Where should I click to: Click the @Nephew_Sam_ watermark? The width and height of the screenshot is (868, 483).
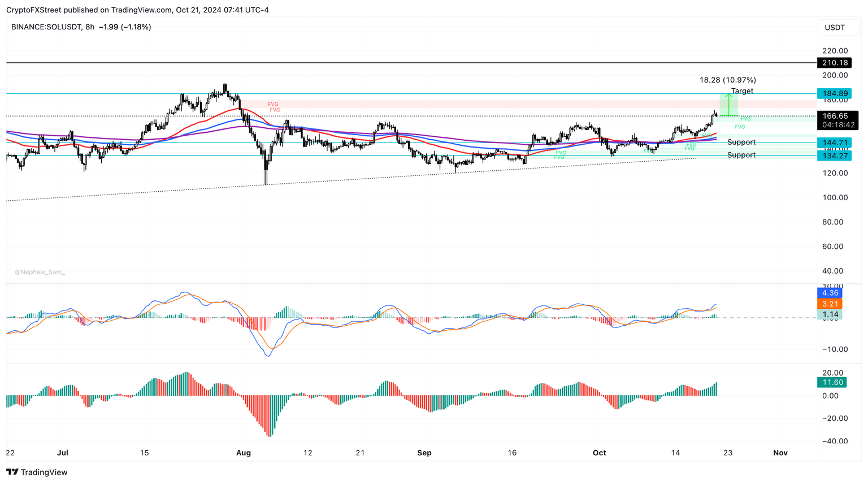tap(40, 272)
